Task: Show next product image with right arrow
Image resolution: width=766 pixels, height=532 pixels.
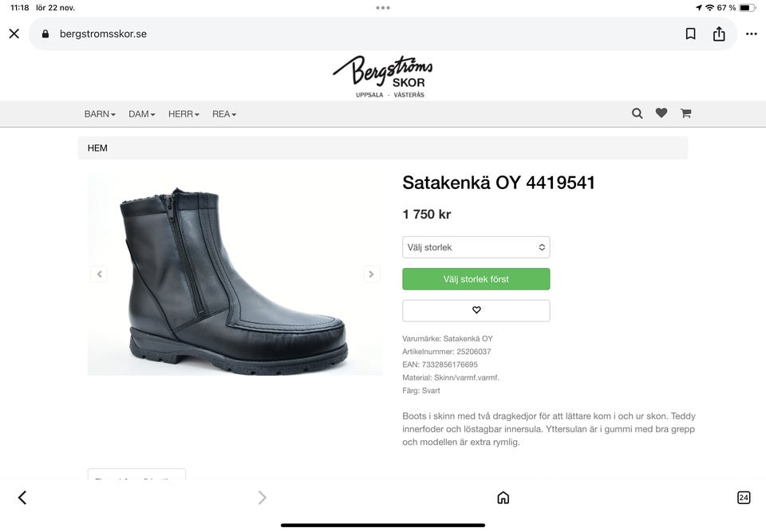Action: click(372, 274)
